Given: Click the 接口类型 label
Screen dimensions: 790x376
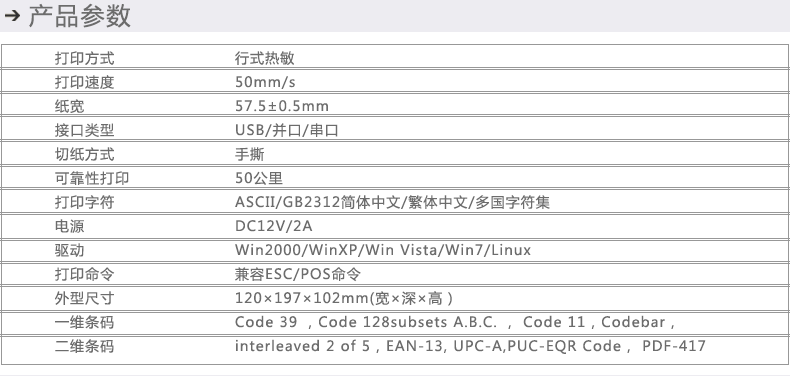Looking at the screenshot, I should [85, 131].
